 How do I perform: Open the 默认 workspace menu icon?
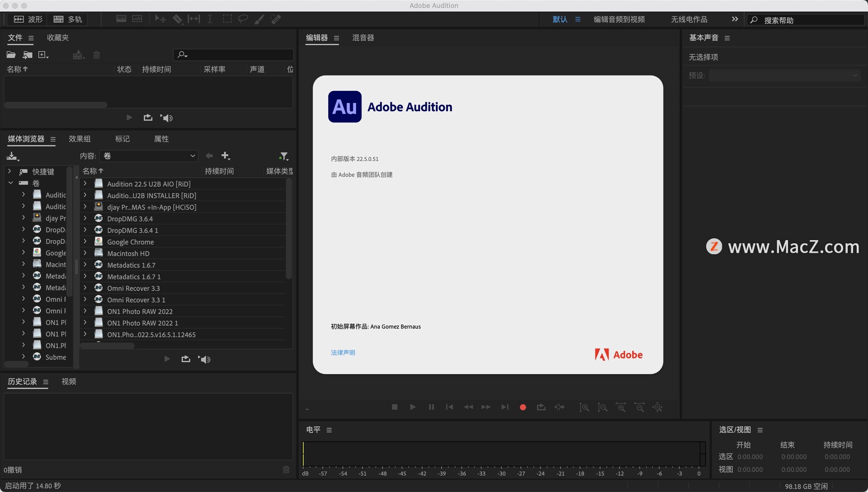pyautogui.click(x=578, y=19)
